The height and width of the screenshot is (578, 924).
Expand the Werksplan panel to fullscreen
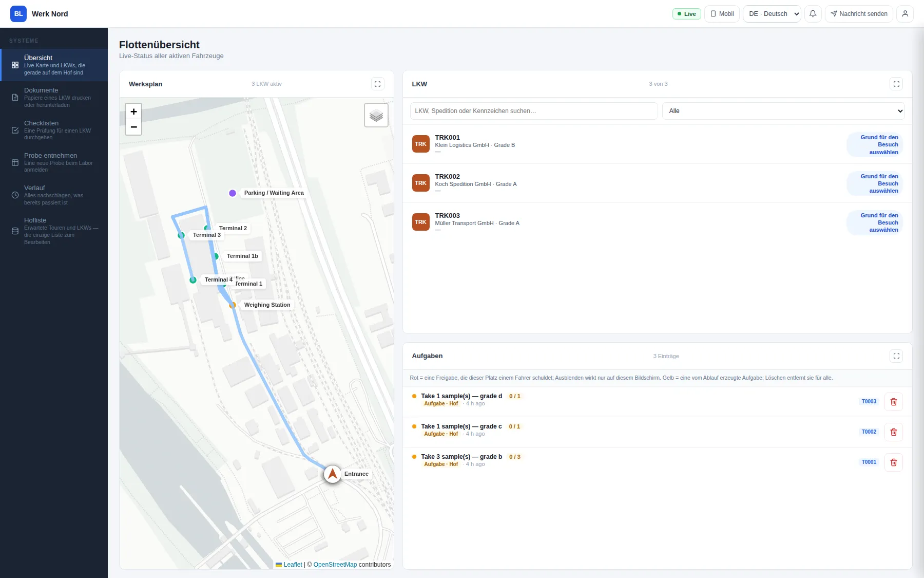coord(377,84)
